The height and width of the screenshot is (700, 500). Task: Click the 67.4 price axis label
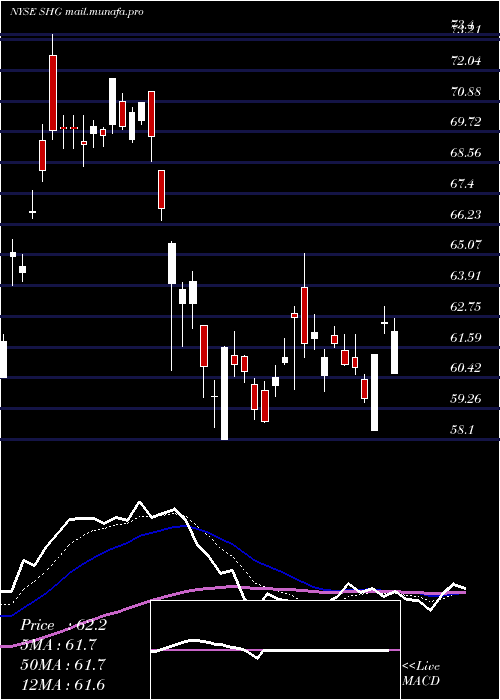(x=462, y=184)
